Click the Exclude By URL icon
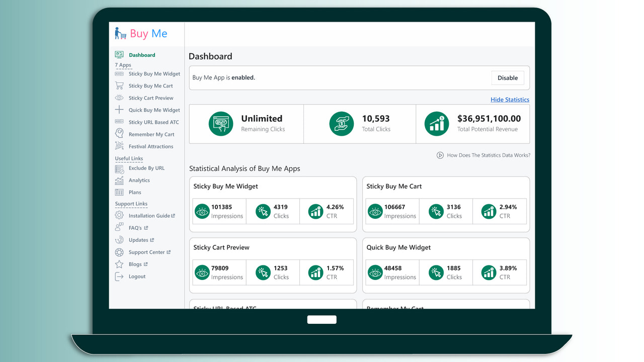This screenshot has height=362, width=644. pyautogui.click(x=120, y=168)
